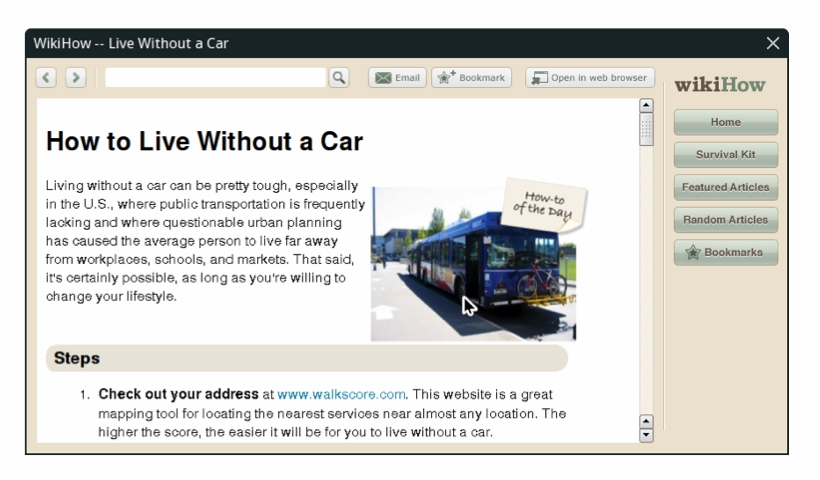Open Random Articles
Screen dimensions: 820x480
pyautogui.click(x=726, y=220)
